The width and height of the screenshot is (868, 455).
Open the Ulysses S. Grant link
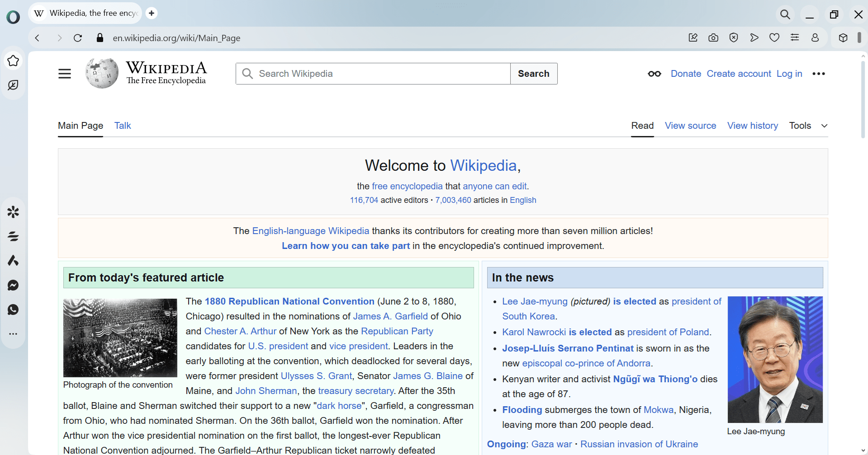tap(316, 376)
